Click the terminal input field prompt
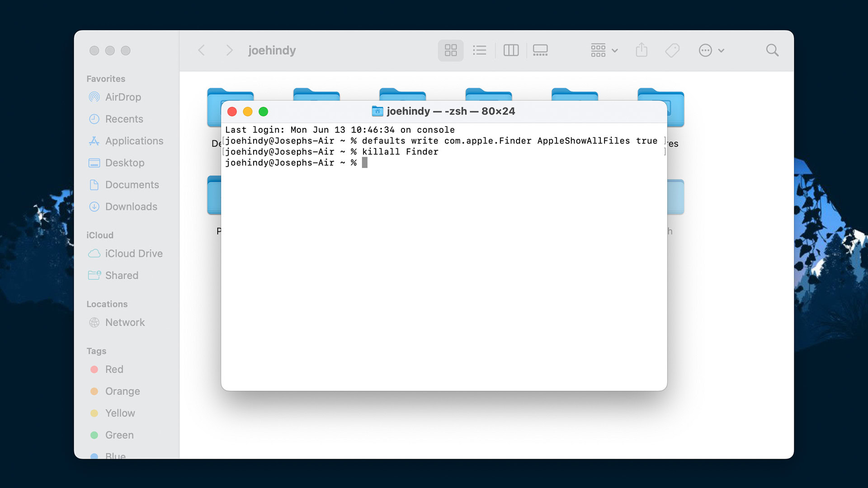The width and height of the screenshot is (868, 488). click(364, 163)
